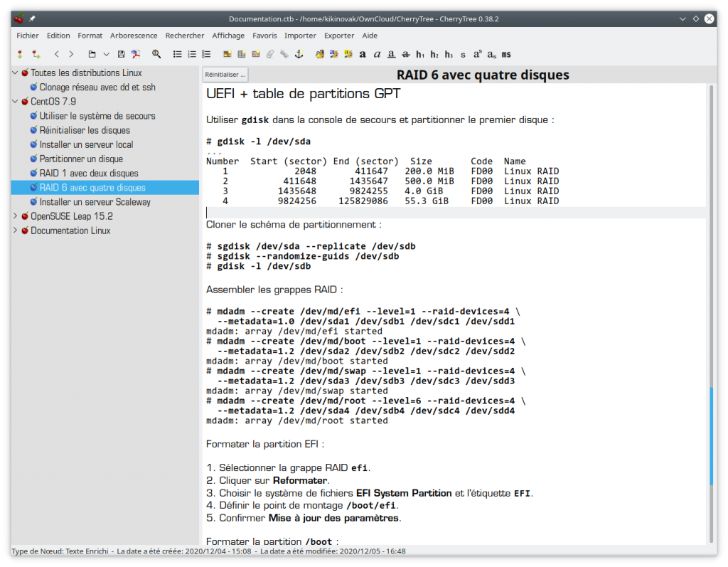Export the current node to PDF
This screenshot has height=567, width=728.
pos(136,54)
